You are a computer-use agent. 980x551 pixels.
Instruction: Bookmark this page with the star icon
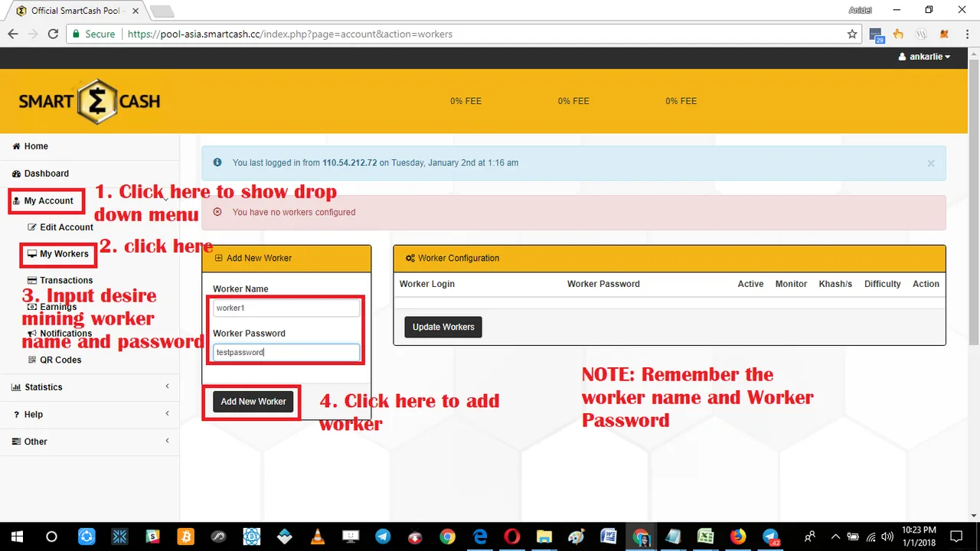[852, 34]
